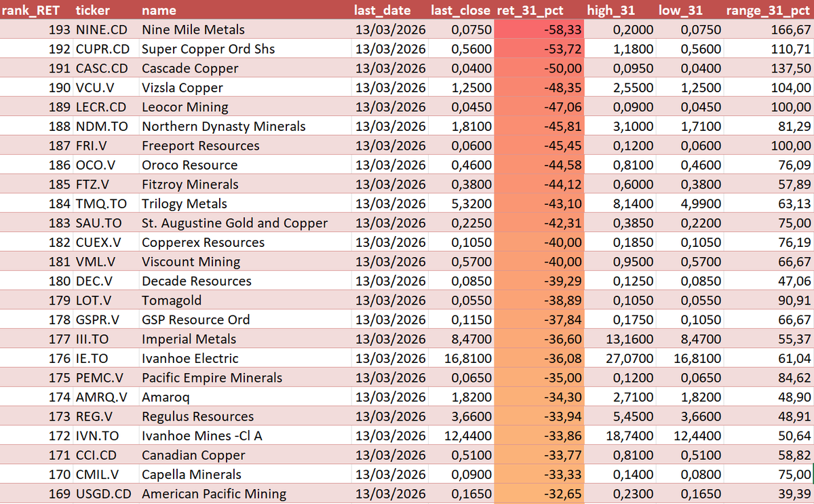Screen dimensions: 814x504
Task: Select the Super Copper Ord Shs cell
Action: (245, 49)
